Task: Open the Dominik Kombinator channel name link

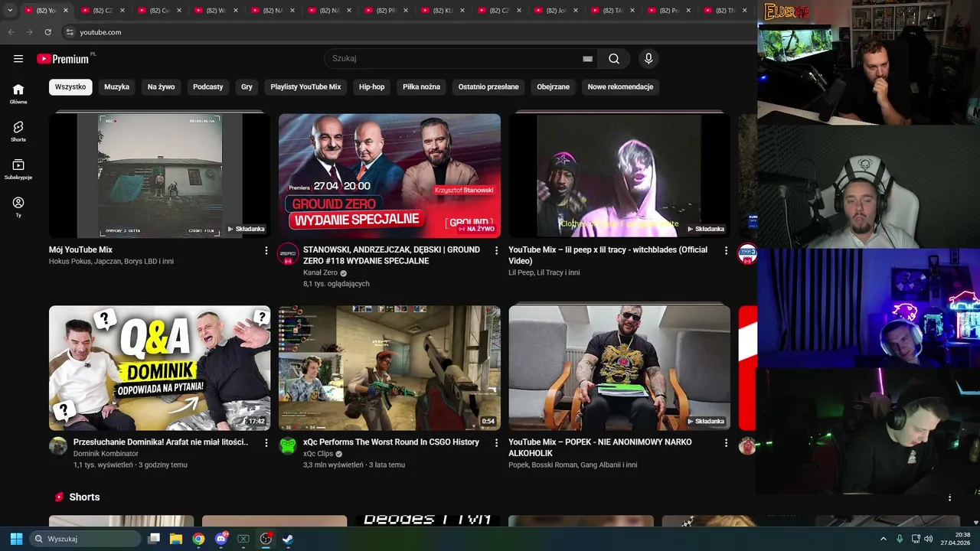Action: 106,454
